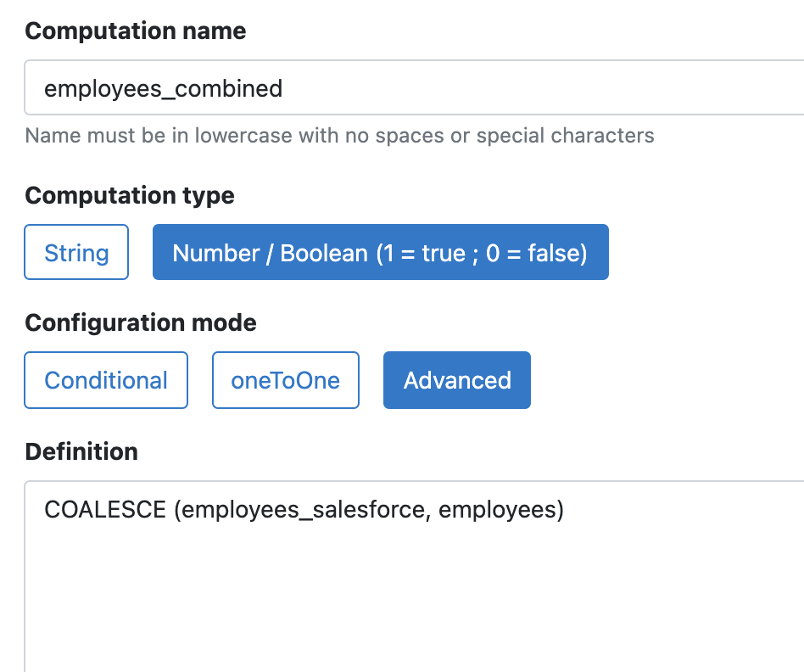Place cursor on COALESCE in the definition
Screen dimensions: 804x672
tap(104, 510)
